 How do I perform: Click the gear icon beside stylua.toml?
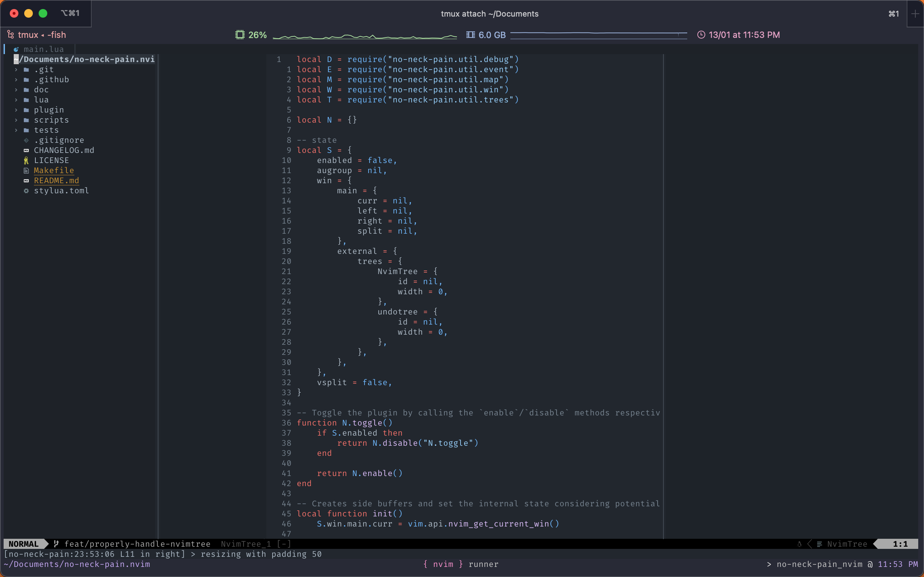pyautogui.click(x=26, y=191)
